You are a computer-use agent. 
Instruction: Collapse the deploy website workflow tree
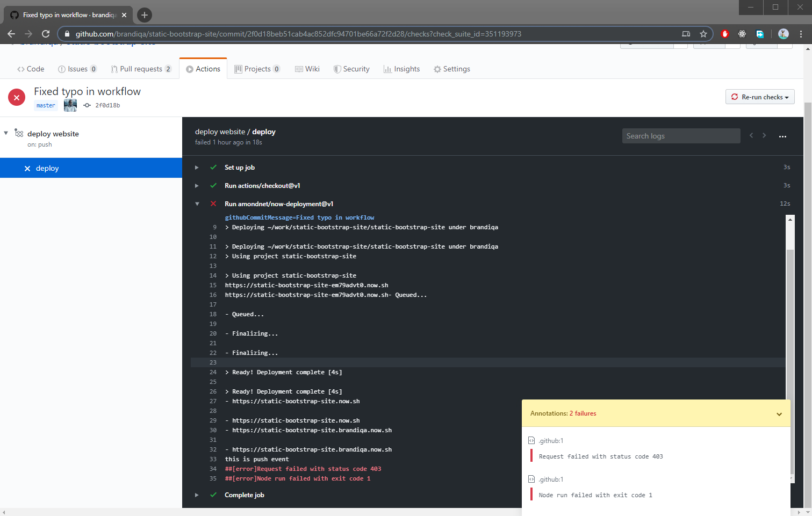[x=6, y=133]
